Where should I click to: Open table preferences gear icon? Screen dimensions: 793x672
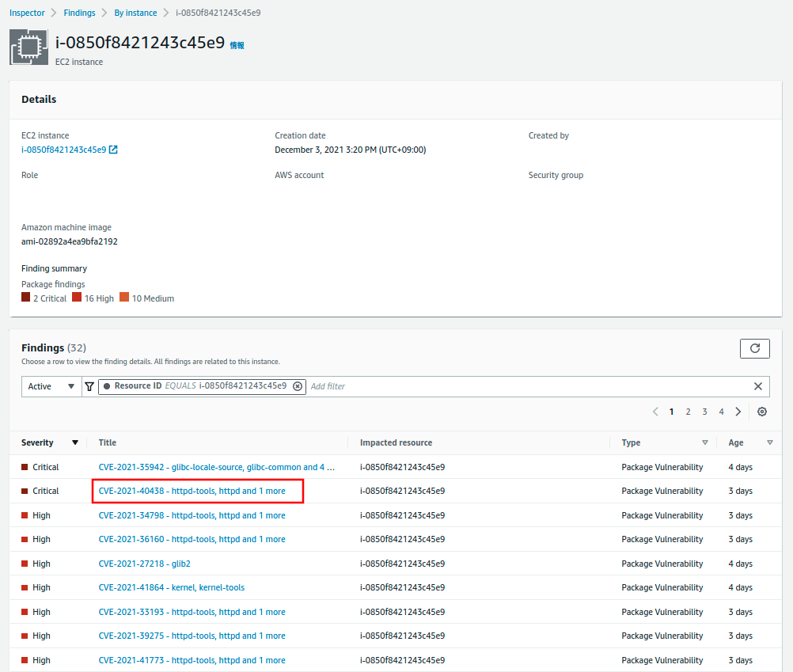coord(761,412)
